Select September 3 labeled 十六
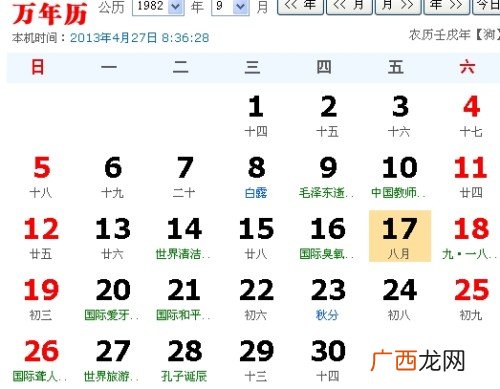The height and width of the screenshot is (389, 500). point(400,116)
